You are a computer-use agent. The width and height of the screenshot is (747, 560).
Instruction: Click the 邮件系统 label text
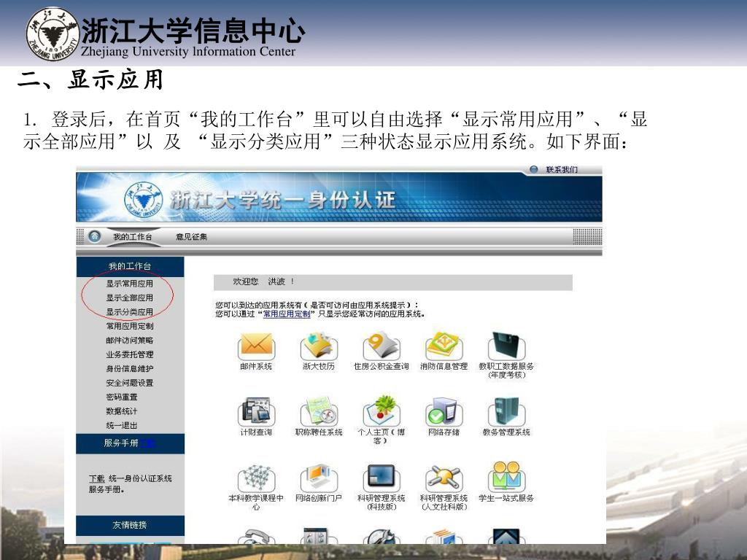(256, 366)
